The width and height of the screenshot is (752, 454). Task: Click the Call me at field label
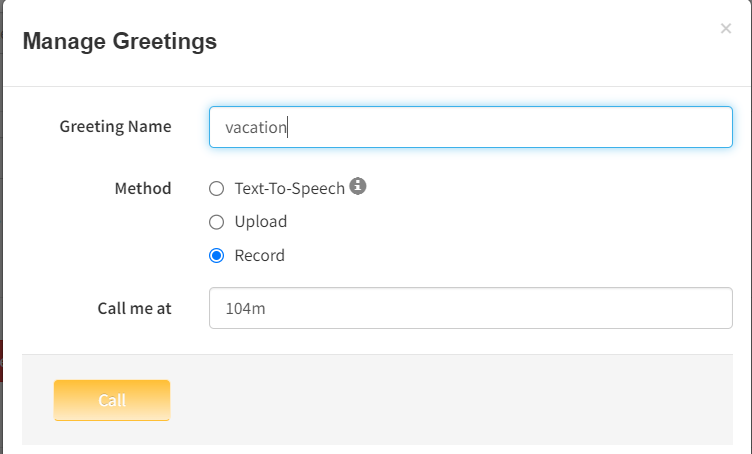click(x=134, y=308)
